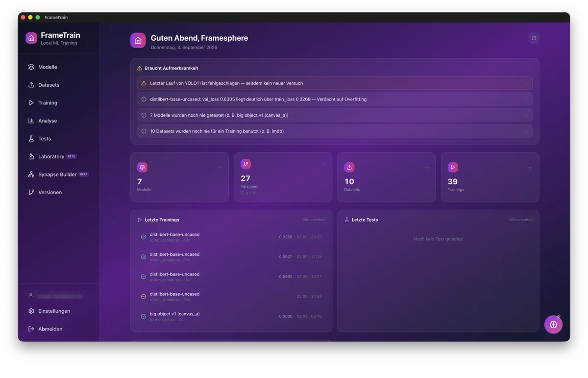The width and height of the screenshot is (588, 378).
Task: Expand the YOLO11 failed run alert chevron
Action: [x=527, y=83]
